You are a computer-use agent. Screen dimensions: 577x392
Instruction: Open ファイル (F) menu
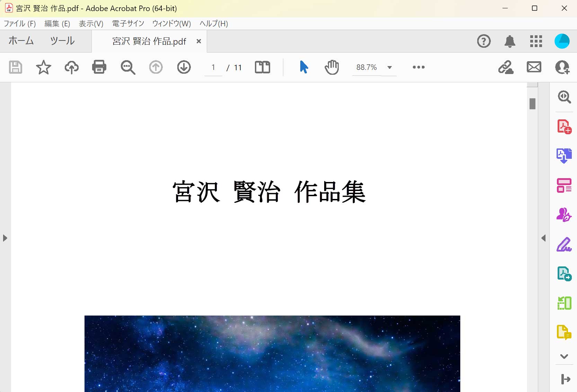[x=20, y=24]
